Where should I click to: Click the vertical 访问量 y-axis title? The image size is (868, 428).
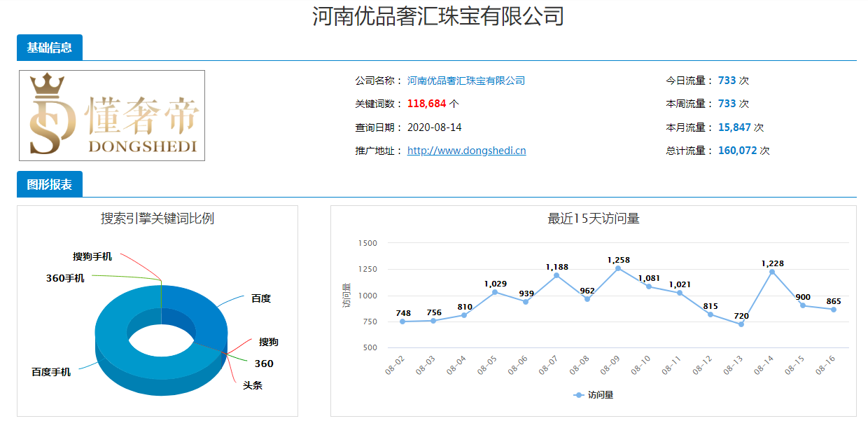[x=346, y=295]
